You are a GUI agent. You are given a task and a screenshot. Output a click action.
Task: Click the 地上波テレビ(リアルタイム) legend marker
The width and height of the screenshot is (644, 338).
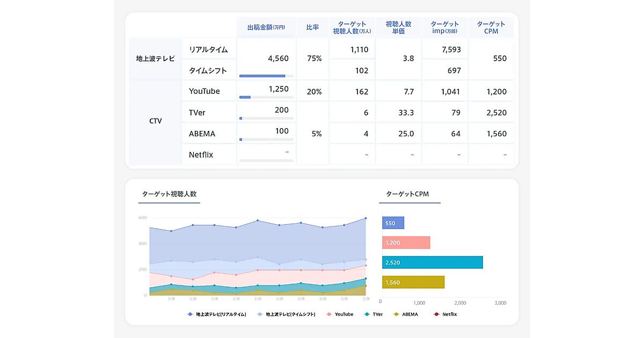point(190,314)
